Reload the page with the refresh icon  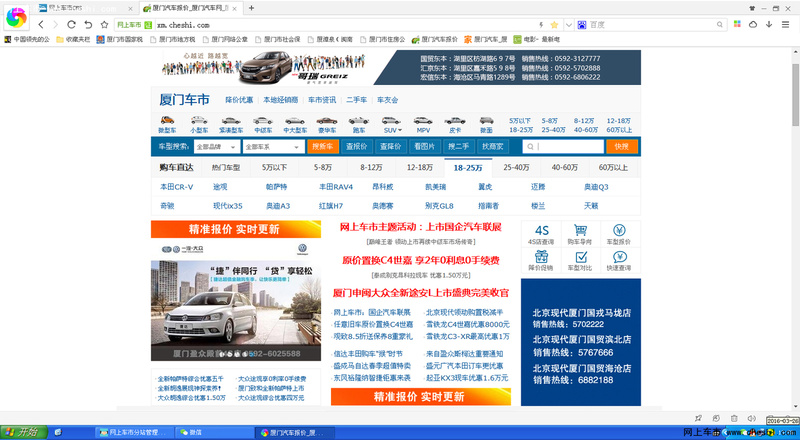click(x=71, y=25)
